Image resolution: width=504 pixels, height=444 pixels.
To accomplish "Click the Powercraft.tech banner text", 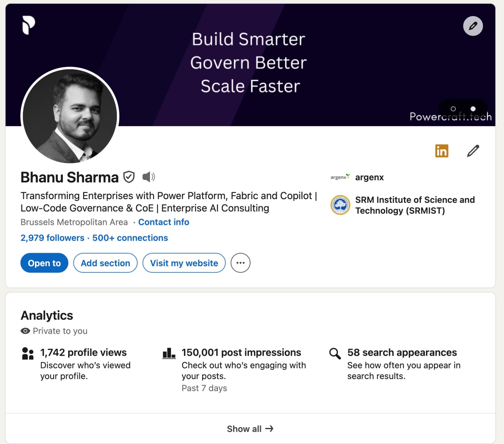I will 450,117.
